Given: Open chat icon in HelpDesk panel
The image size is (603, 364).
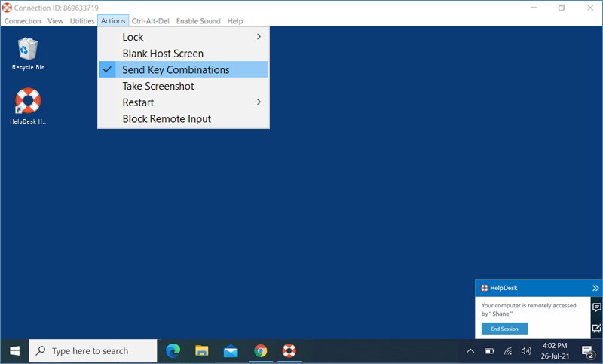Looking at the screenshot, I should click(596, 307).
